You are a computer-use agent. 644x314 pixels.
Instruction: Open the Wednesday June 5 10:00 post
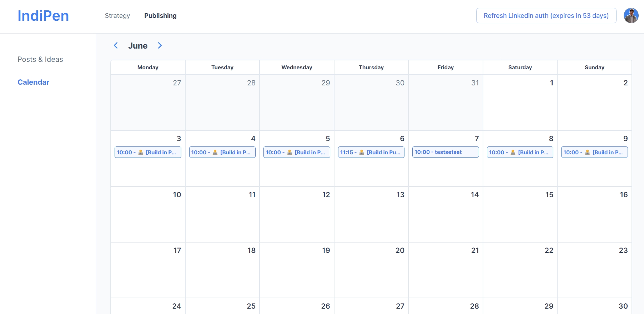pos(297,152)
